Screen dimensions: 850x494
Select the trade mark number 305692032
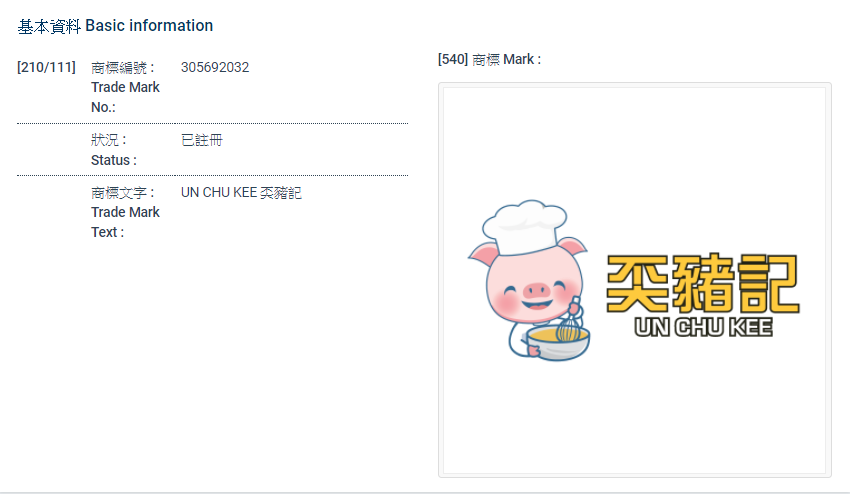coord(215,67)
